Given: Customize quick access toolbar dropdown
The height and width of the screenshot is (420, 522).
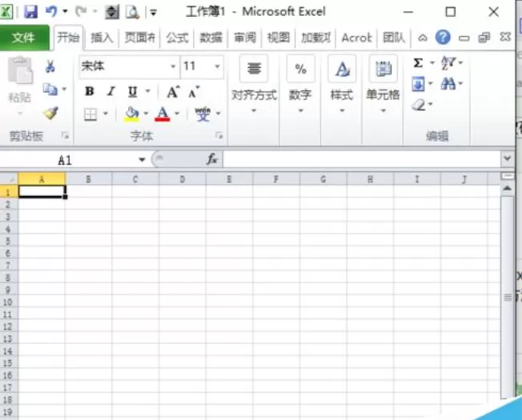Looking at the screenshot, I should click(x=154, y=13).
